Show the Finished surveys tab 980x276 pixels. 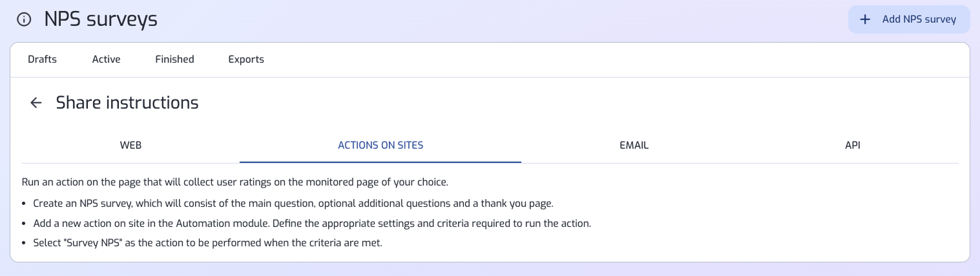click(174, 59)
